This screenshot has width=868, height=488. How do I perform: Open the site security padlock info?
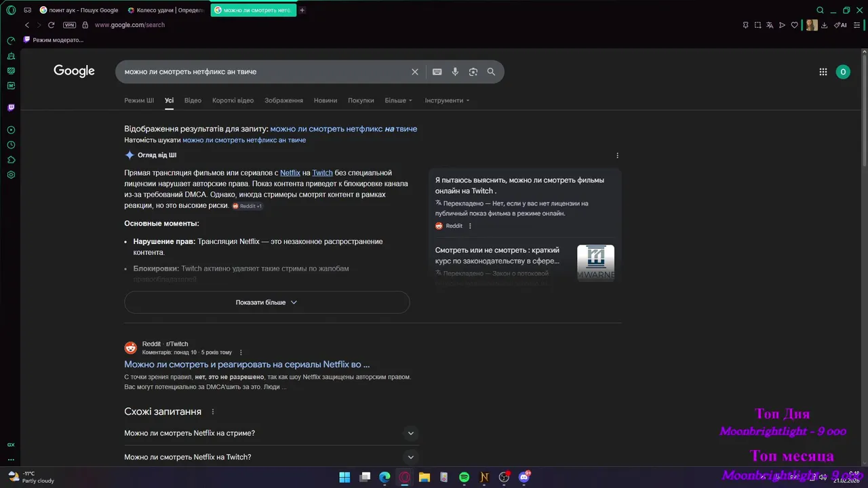click(x=85, y=25)
